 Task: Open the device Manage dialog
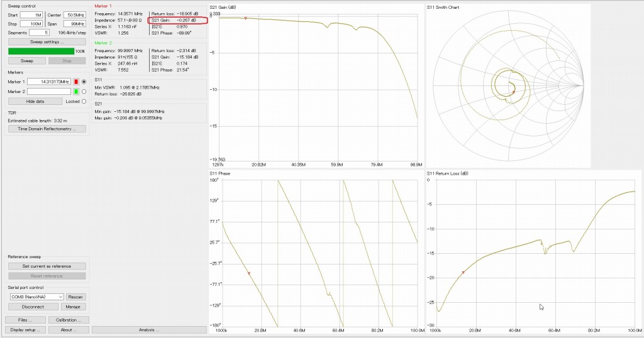pos(73,307)
